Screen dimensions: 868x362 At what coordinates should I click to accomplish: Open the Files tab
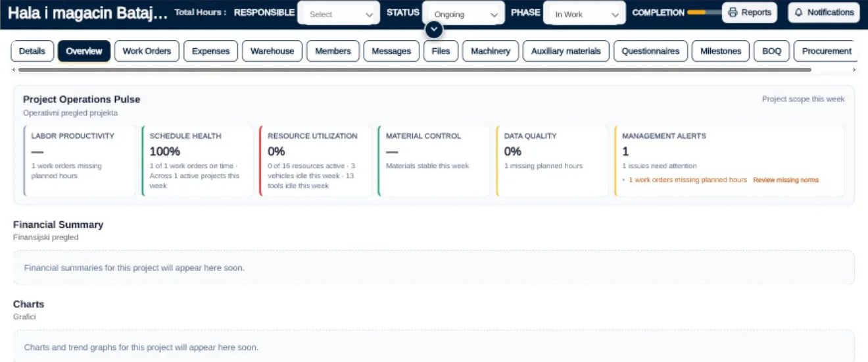pos(441,51)
